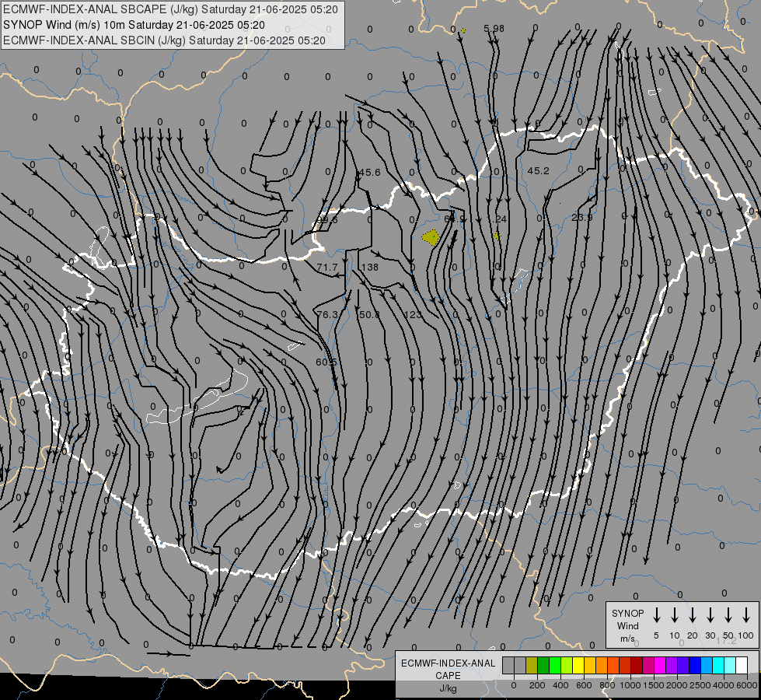Screen dimensions: 761x700
Task: Click the map value 138
Action: 370,268
